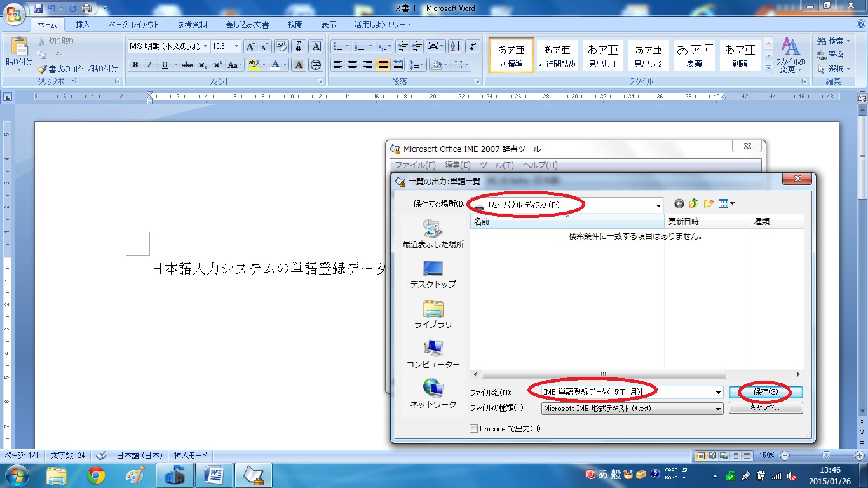The height and width of the screenshot is (488, 868).
Task: Check the Unicode で出力 checkbox
Action: (x=473, y=429)
